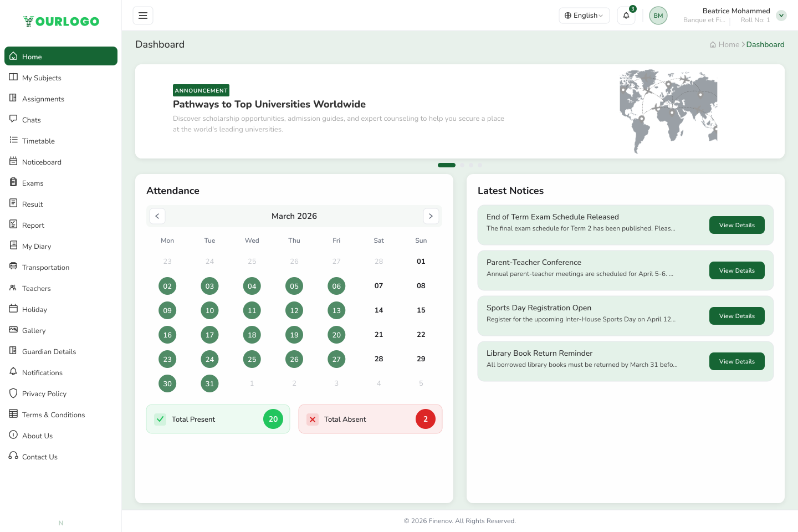Select March 18 on the calendar
The height and width of the screenshot is (532, 798).
(x=252, y=335)
